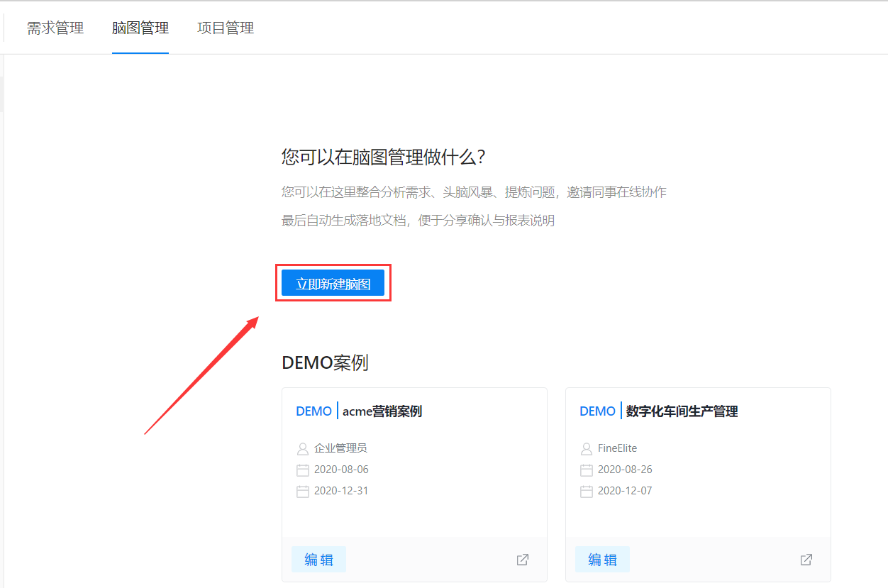
Task: Select the 脑图管理 tab
Action: click(140, 28)
